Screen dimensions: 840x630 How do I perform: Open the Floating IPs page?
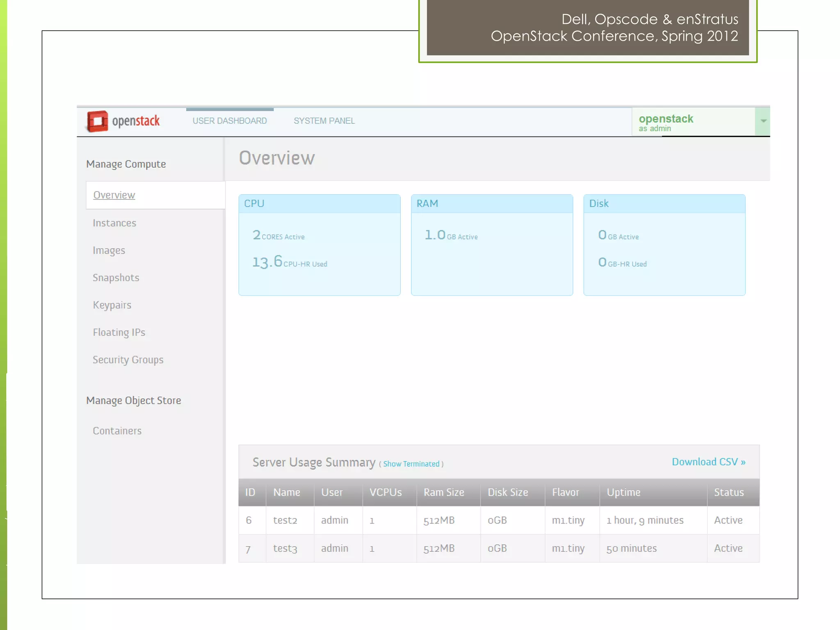(119, 333)
